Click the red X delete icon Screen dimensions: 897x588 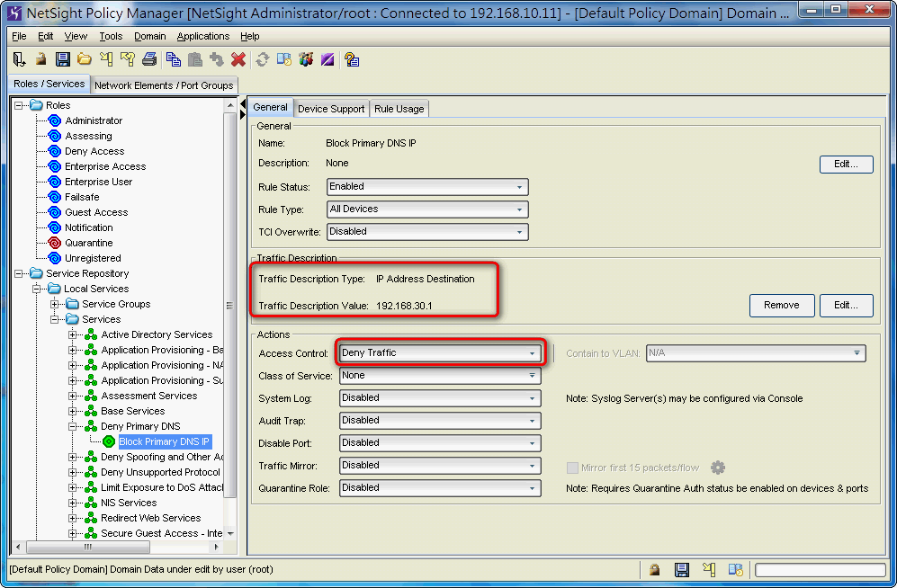[238, 59]
